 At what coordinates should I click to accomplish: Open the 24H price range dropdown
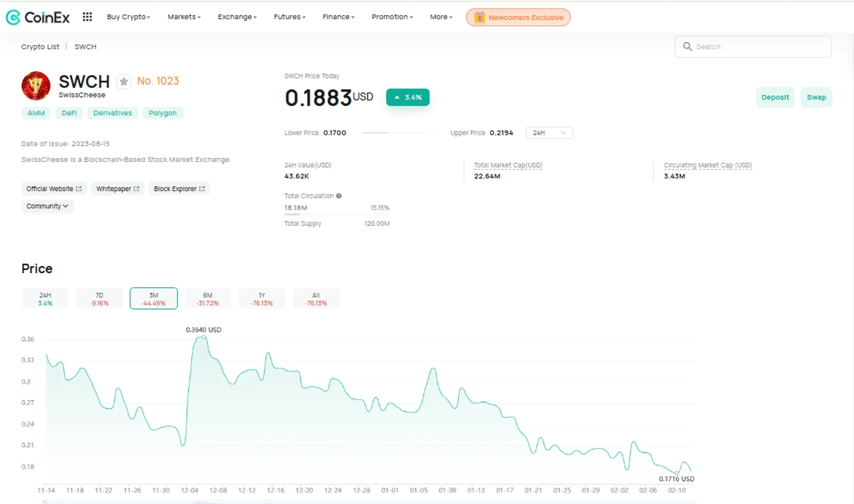(549, 133)
